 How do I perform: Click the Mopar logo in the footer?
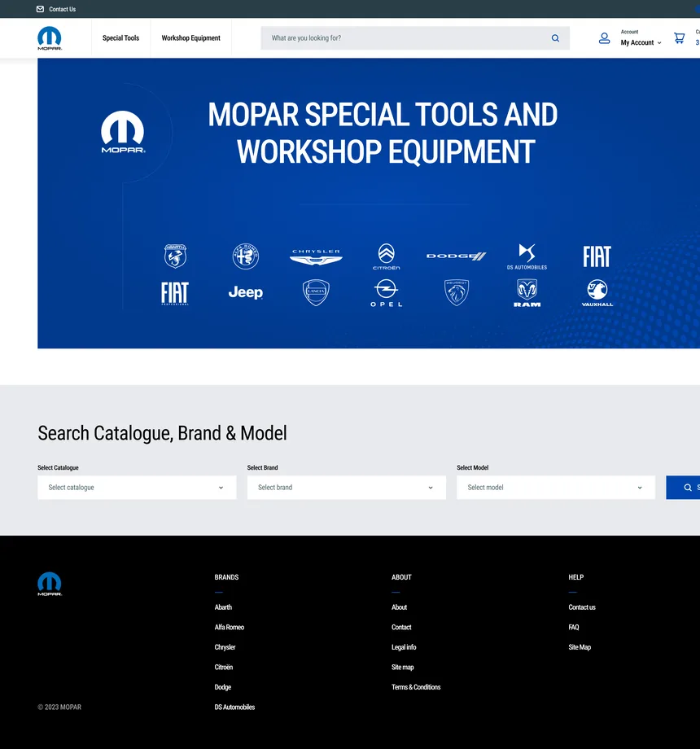(50, 584)
